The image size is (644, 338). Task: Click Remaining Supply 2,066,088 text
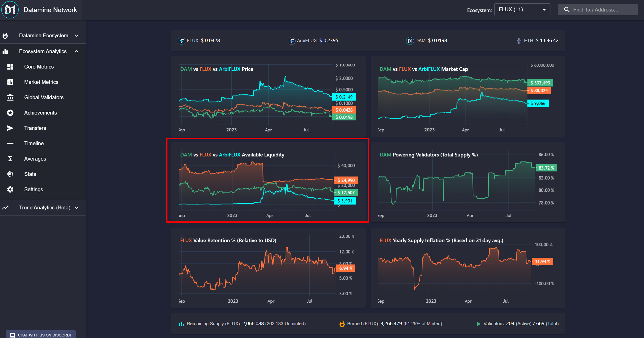point(225,324)
